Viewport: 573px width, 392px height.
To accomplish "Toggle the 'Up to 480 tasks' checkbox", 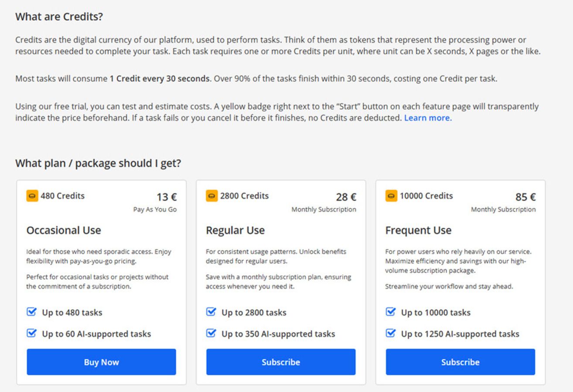I will (x=31, y=312).
